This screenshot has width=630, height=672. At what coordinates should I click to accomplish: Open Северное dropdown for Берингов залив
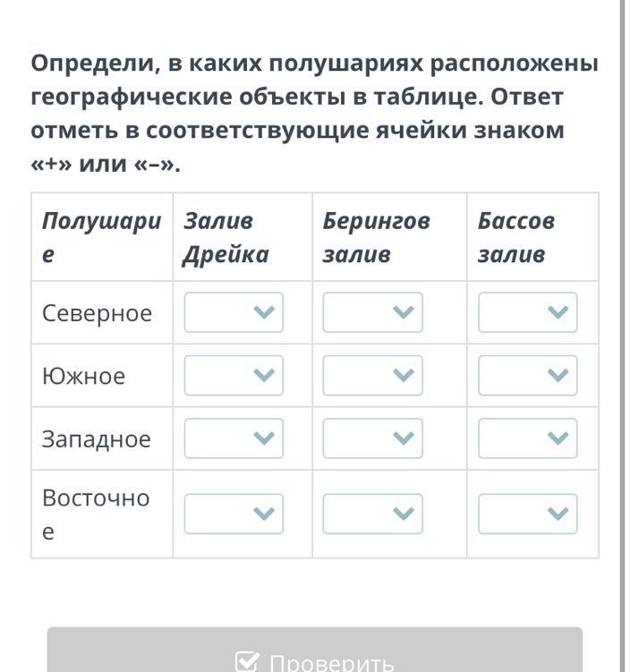coord(372,312)
